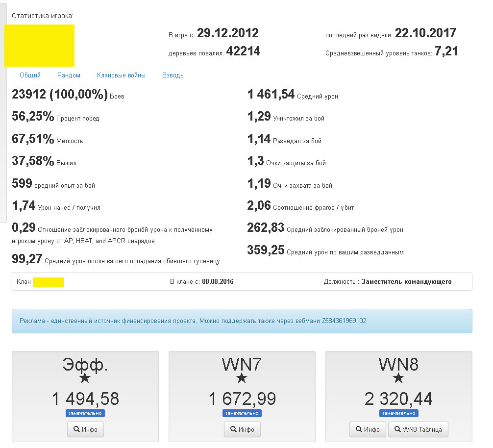Click the damage ratio value 1,74
This screenshot has height=448, width=493.
24,205
